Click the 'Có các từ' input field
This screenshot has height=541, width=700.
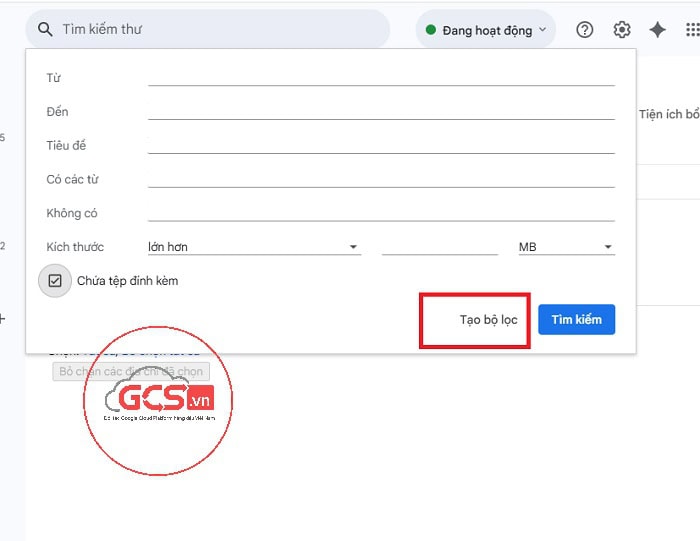(381, 179)
